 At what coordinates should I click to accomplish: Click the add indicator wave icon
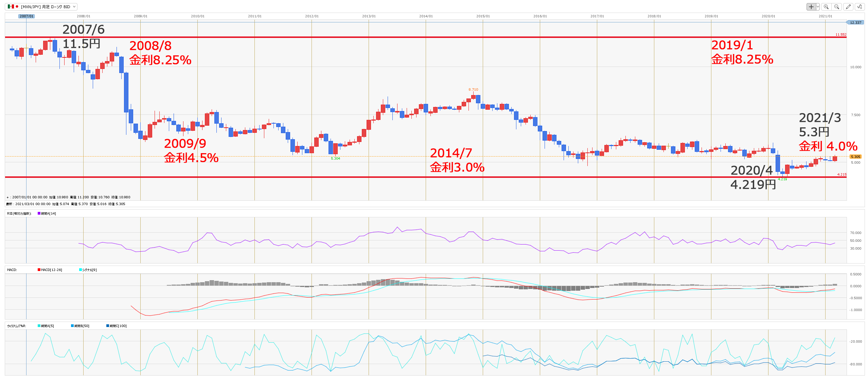pyautogui.click(x=860, y=7)
